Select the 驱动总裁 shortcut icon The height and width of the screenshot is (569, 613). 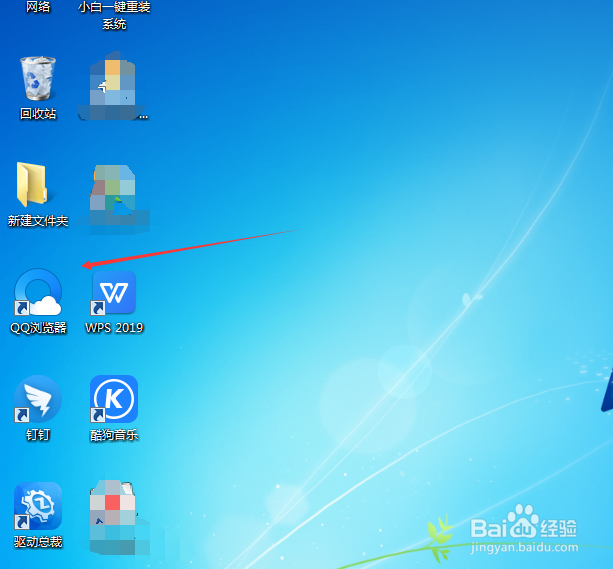[x=38, y=506]
